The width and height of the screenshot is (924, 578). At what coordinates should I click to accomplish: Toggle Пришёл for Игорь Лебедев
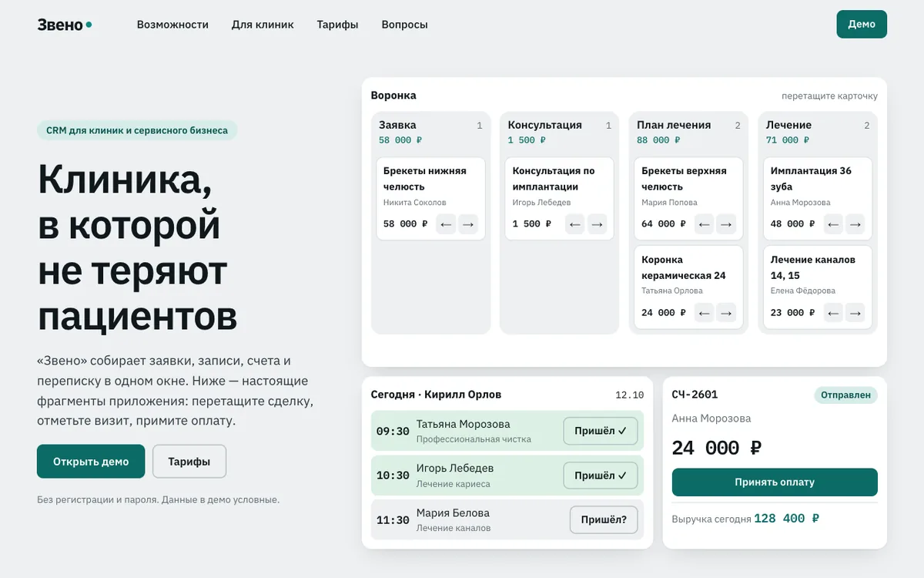[x=601, y=476]
